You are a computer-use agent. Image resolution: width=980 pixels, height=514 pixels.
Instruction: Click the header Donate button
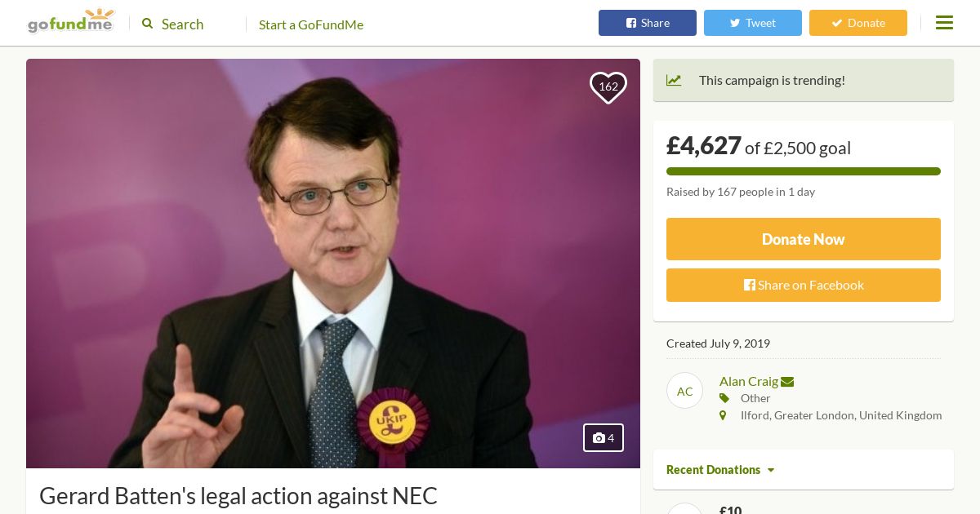pos(857,23)
